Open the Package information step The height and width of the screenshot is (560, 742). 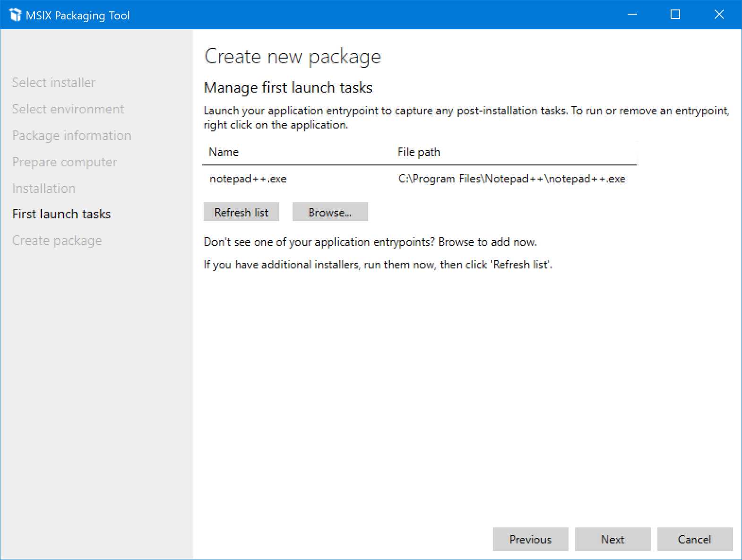[71, 136]
